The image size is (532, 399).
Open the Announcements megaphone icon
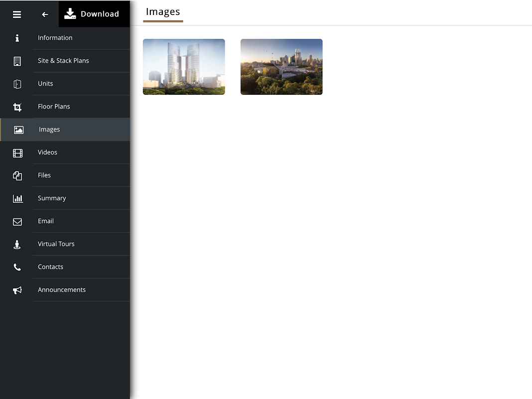click(17, 290)
